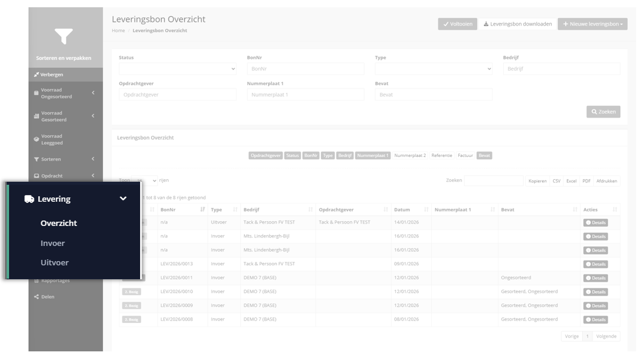Export table as PDF
Image resolution: width=644 pixels, height=355 pixels.
click(x=586, y=181)
